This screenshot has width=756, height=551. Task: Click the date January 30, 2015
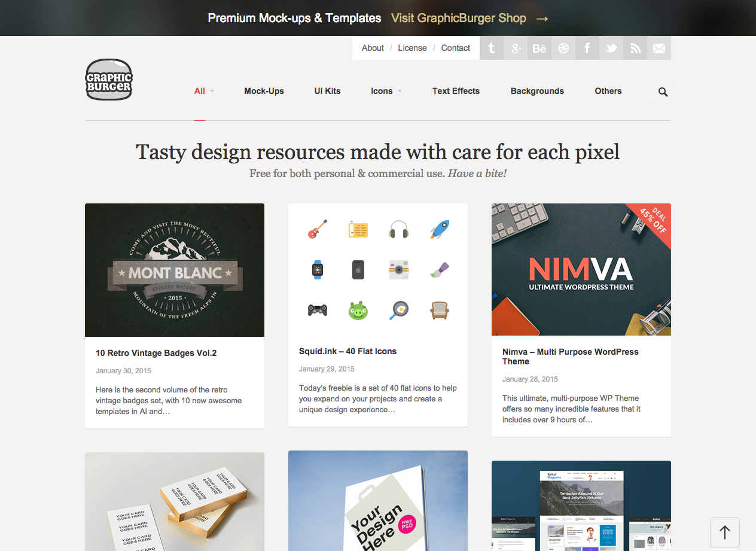click(x=123, y=371)
